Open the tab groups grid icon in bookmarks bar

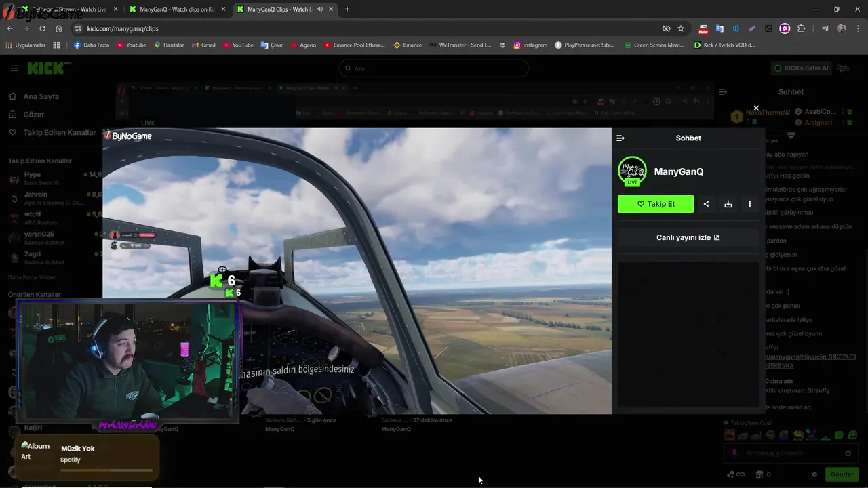[56, 45]
